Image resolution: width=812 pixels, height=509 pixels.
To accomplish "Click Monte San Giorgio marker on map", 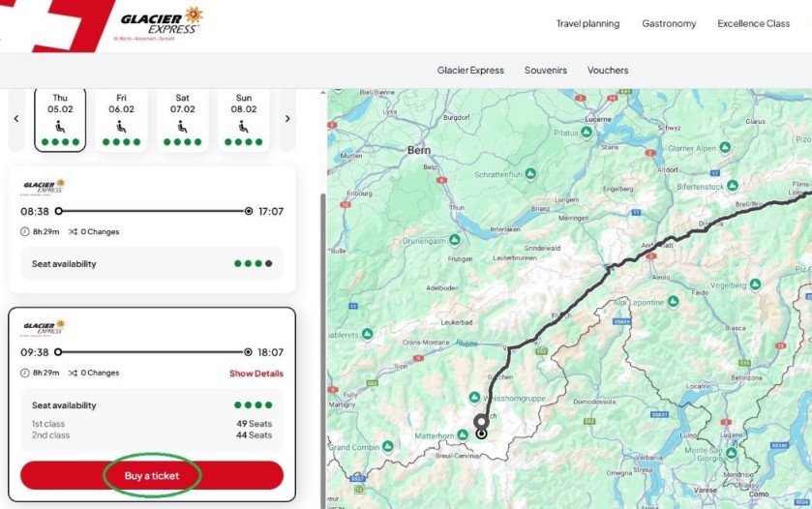I will coord(732,454).
